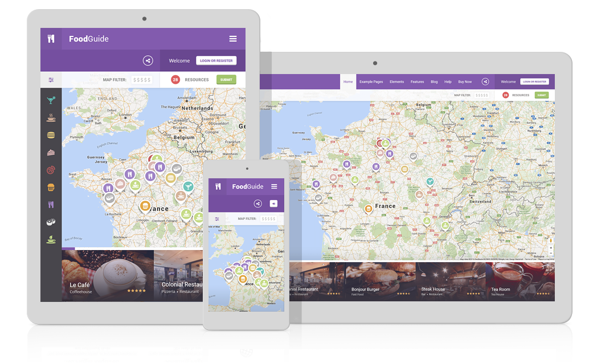The height and width of the screenshot is (364, 589).
Task: Set MAP FILTER dollar rating on phone
Action: pos(268,219)
